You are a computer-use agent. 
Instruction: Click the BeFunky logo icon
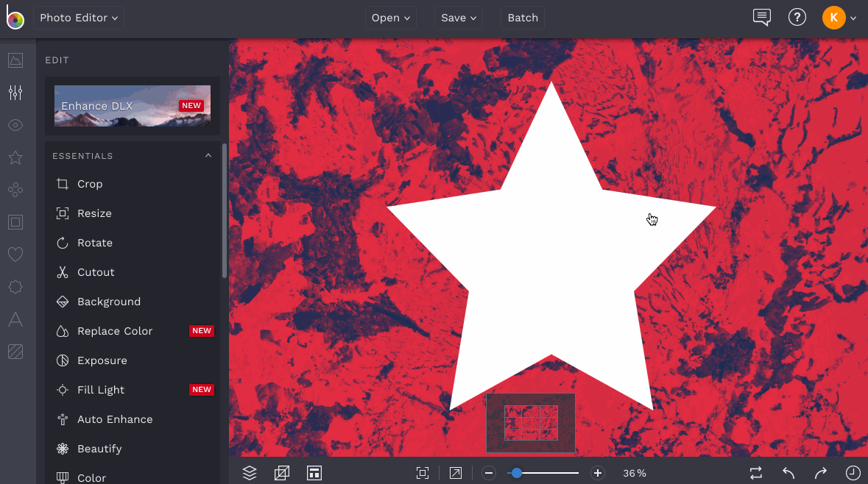15,17
